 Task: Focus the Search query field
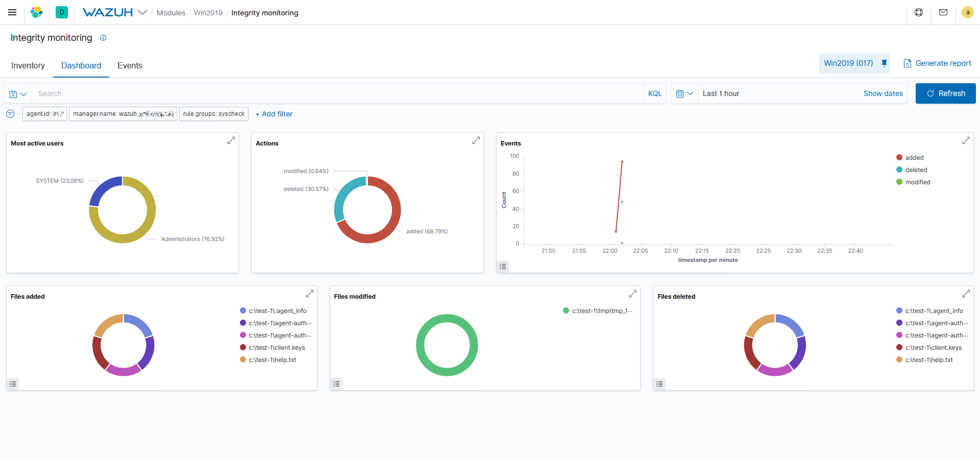[x=337, y=93]
